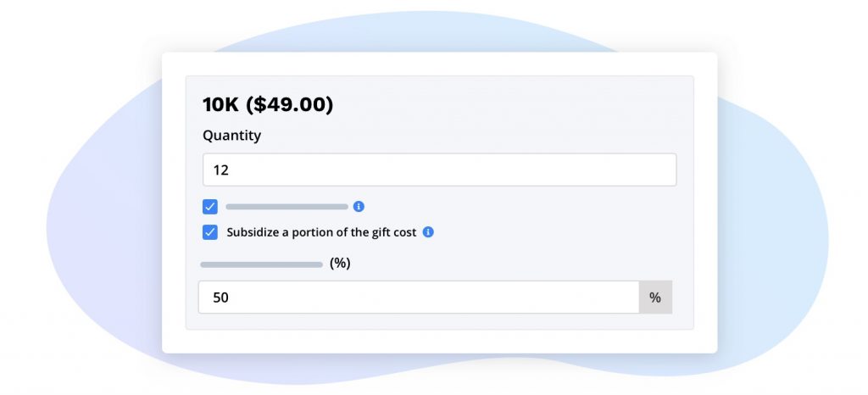Click the Quantity label text
The image size is (868, 395).
tap(231, 136)
